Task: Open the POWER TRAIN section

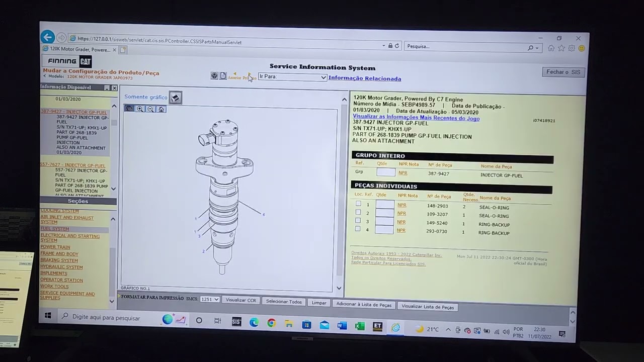Action: [55, 247]
